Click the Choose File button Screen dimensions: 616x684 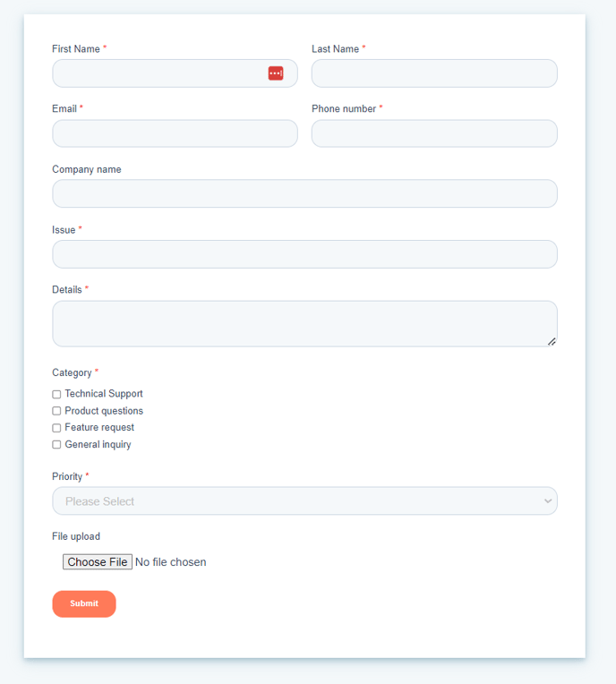coord(98,562)
